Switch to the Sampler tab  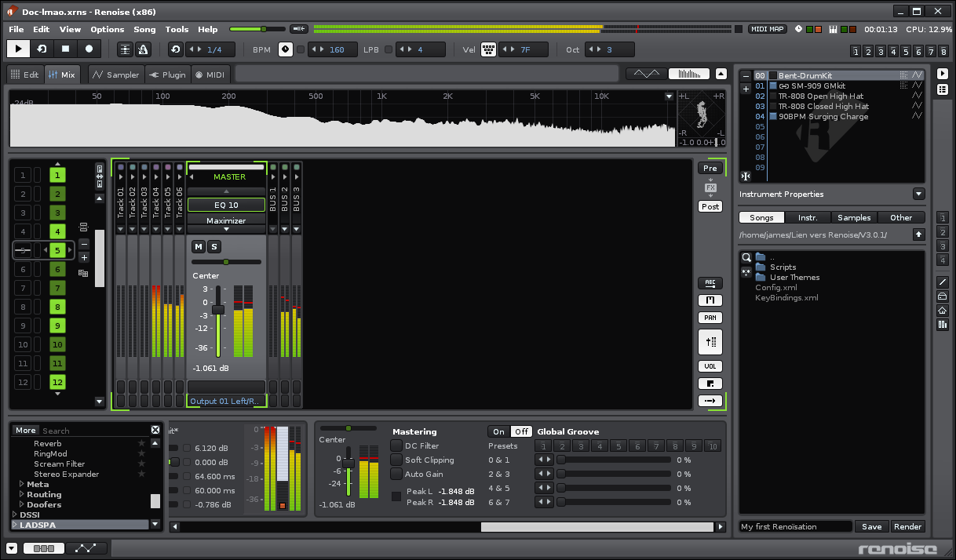pyautogui.click(x=115, y=75)
